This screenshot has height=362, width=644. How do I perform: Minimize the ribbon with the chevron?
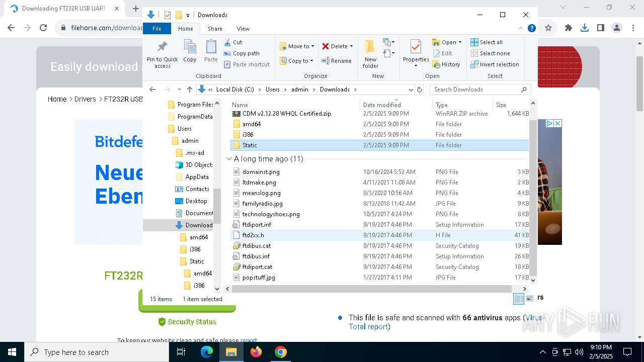pos(521,29)
